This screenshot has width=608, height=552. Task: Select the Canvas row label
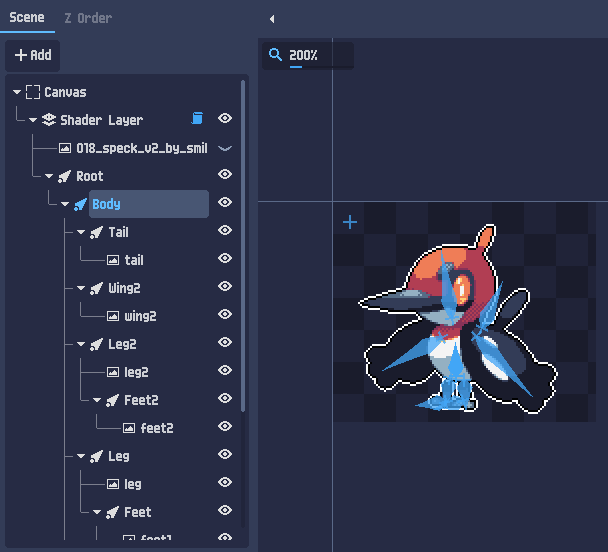point(65,92)
